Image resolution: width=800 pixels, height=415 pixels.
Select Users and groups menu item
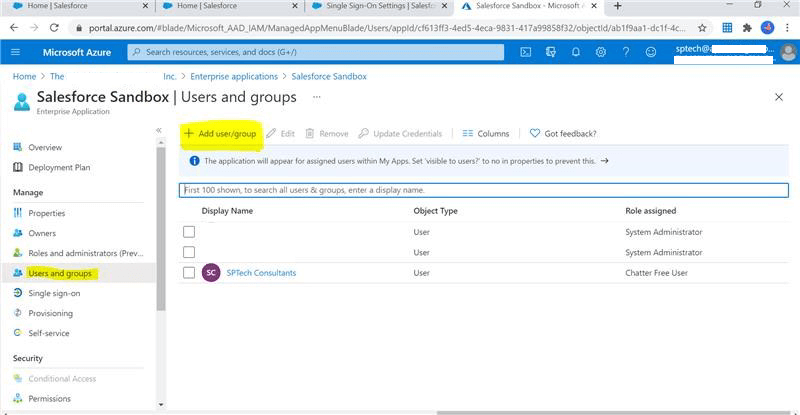coord(60,274)
